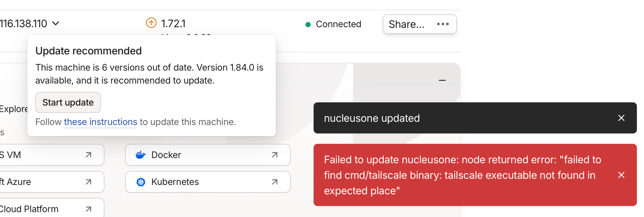The image size is (644, 217).
Task: Click the green Connected status indicator
Action: (x=308, y=24)
